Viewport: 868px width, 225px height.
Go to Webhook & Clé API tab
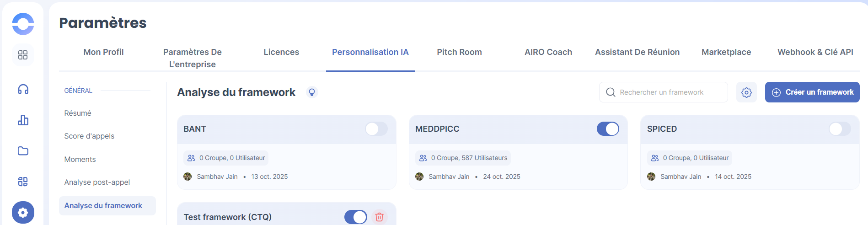pos(815,52)
